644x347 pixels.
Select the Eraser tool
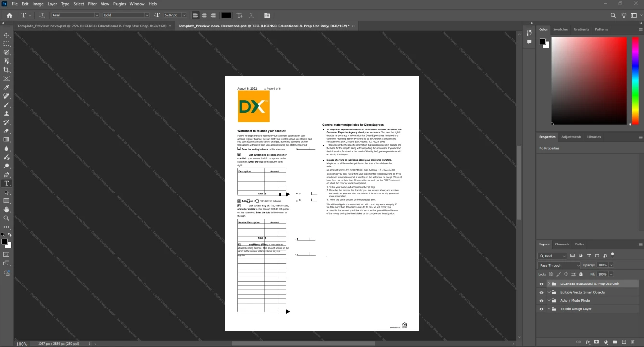pyautogui.click(x=7, y=131)
